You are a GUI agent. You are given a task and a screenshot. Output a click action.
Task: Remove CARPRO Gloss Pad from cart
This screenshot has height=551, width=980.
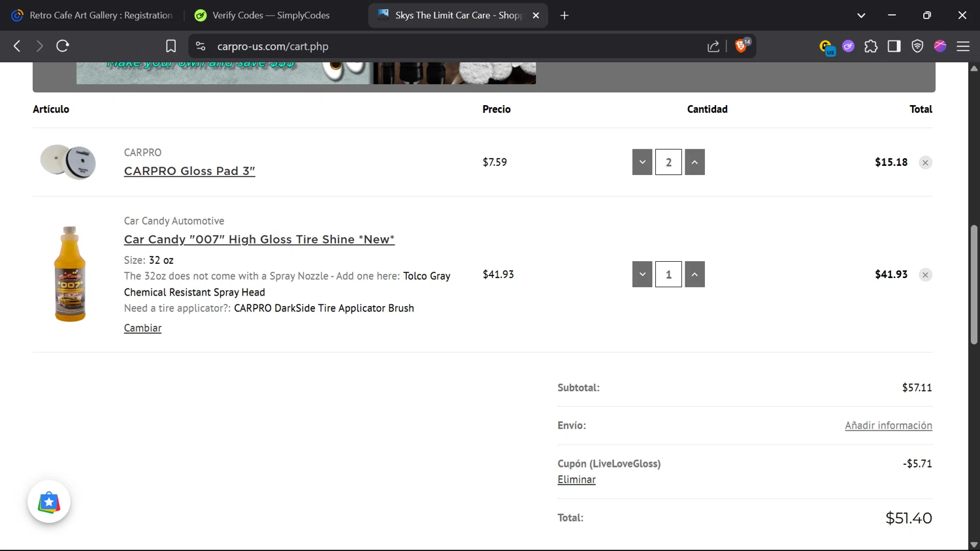tap(925, 163)
